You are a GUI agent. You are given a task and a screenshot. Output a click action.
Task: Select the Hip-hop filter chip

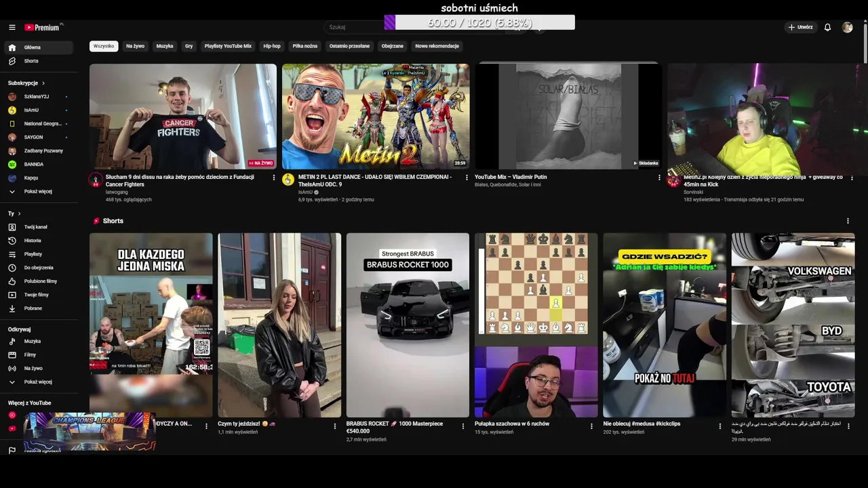point(272,46)
